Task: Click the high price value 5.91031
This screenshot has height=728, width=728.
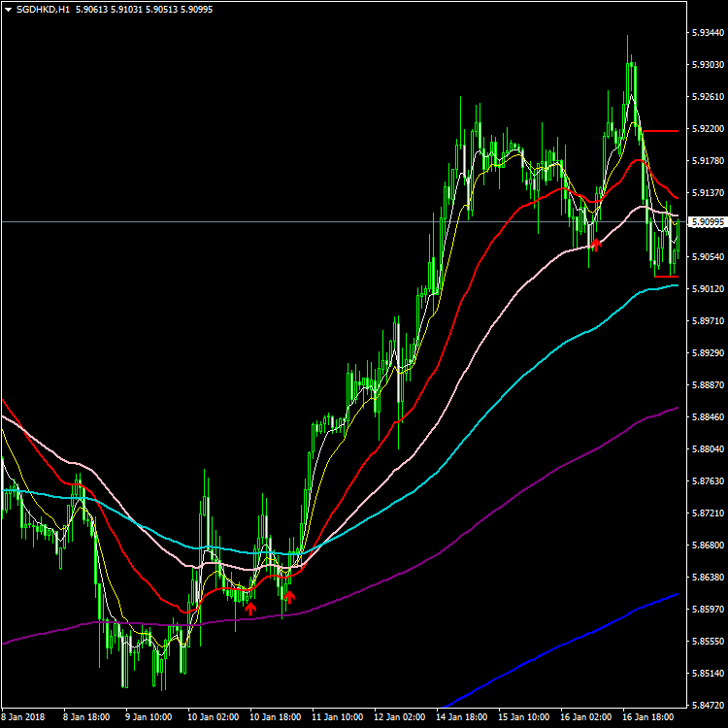Action: 126,10
